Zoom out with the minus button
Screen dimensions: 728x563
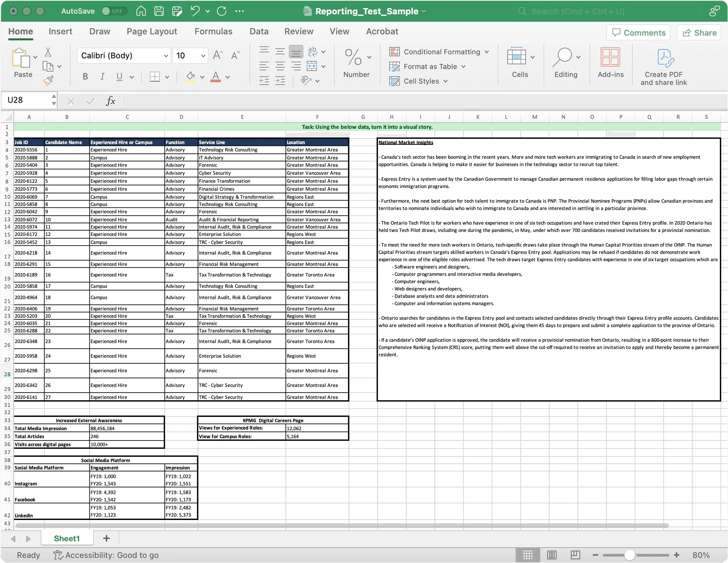click(595, 555)
